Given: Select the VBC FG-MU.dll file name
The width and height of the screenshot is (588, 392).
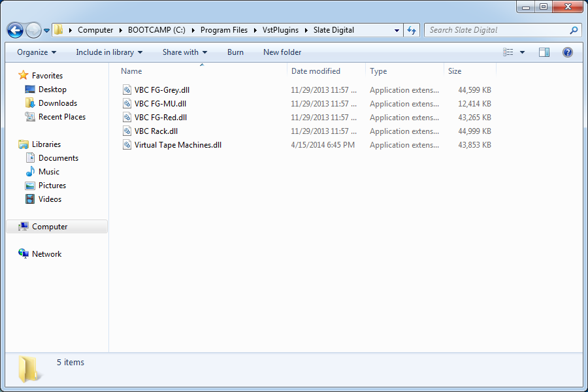Looking at the screenshot, I should click(160, 104).
